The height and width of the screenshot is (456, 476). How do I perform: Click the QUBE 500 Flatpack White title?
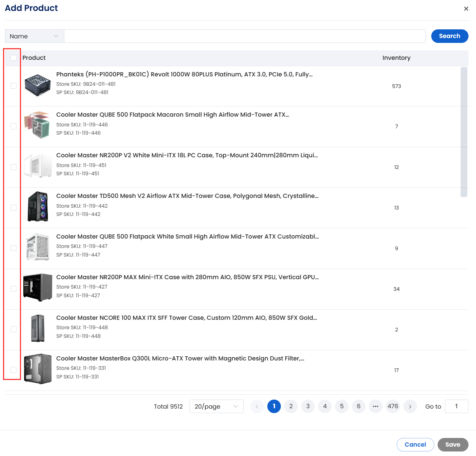[188, 237]
